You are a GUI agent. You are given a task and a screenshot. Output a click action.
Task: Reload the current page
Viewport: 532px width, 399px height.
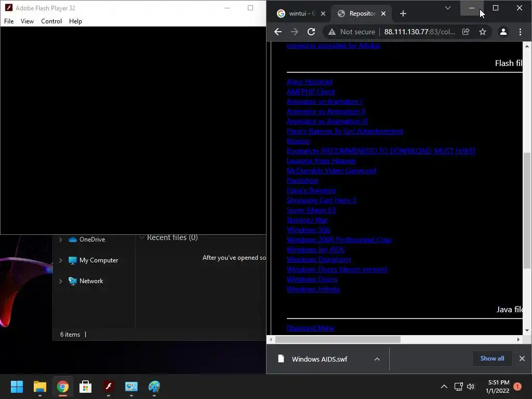(x=311, y=32)
